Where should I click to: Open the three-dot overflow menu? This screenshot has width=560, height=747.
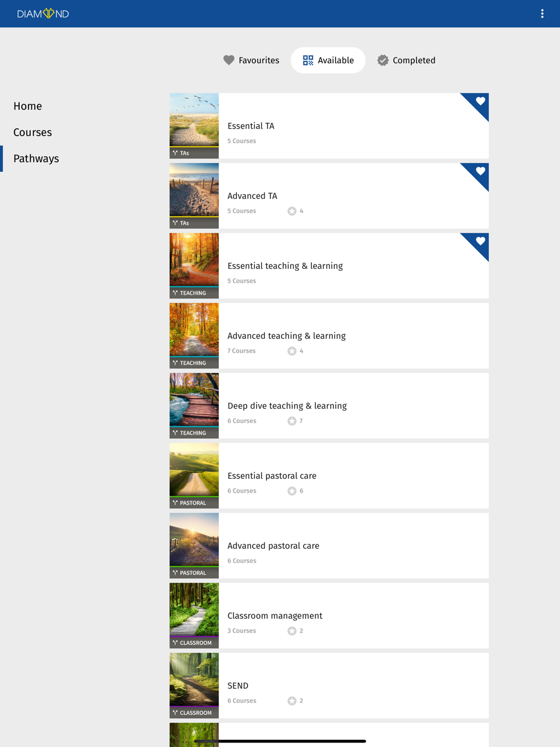coord(542,13)
